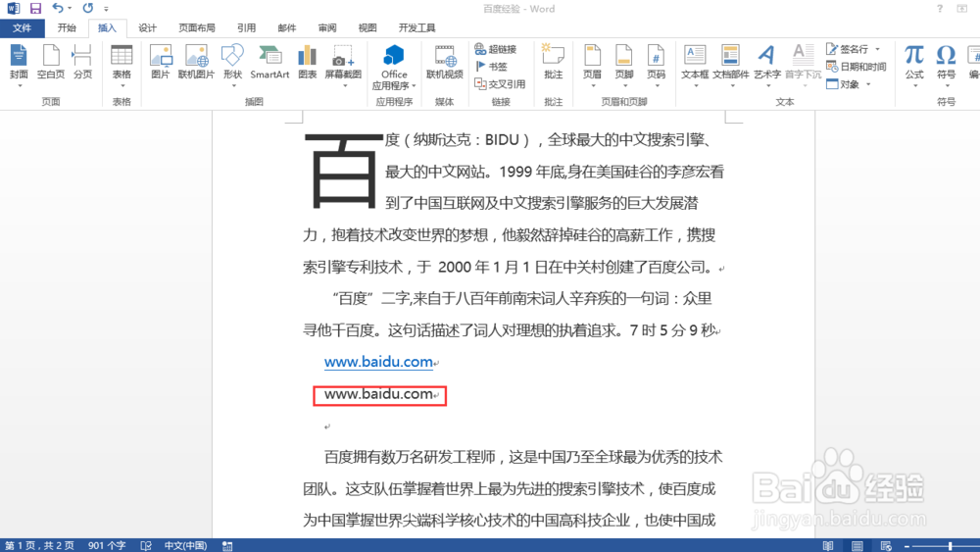The width and height of the screenshot is (980, 552).
Task: Click the blue underlined www.baidu.com hyperlink
Action: 378,362
